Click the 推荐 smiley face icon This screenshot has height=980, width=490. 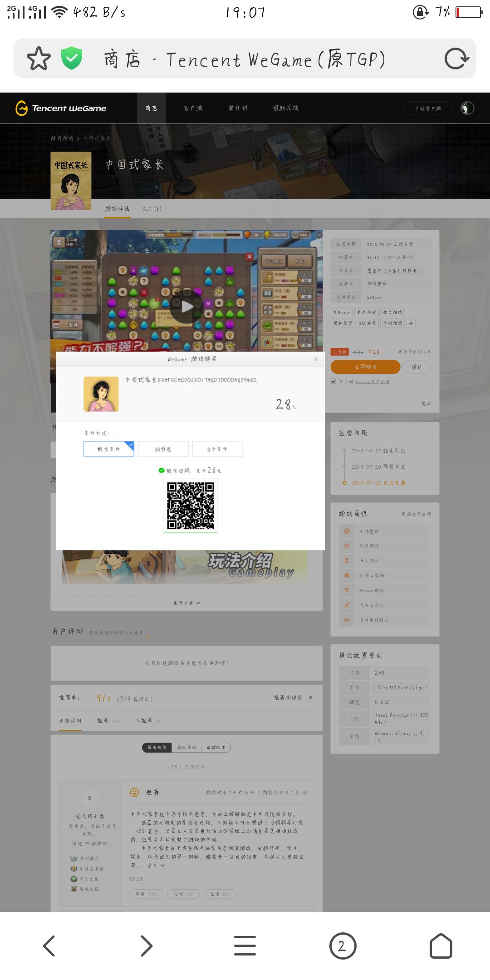(135, 792)
